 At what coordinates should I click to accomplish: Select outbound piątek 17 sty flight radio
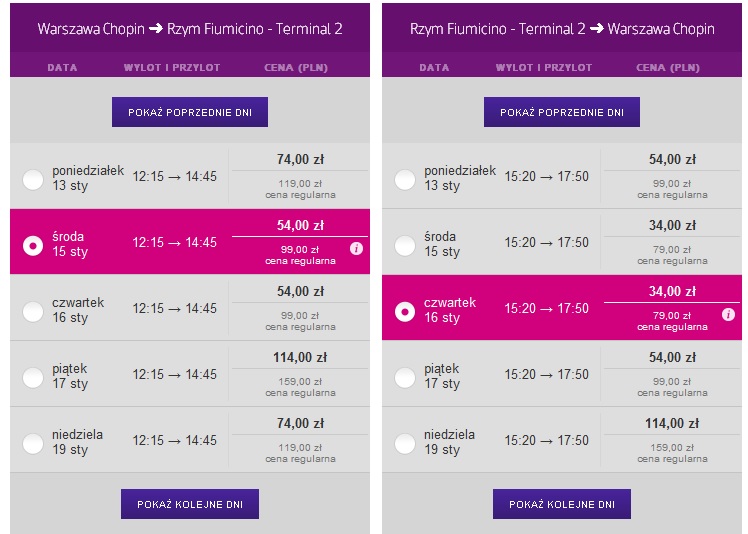click(33, 377)
